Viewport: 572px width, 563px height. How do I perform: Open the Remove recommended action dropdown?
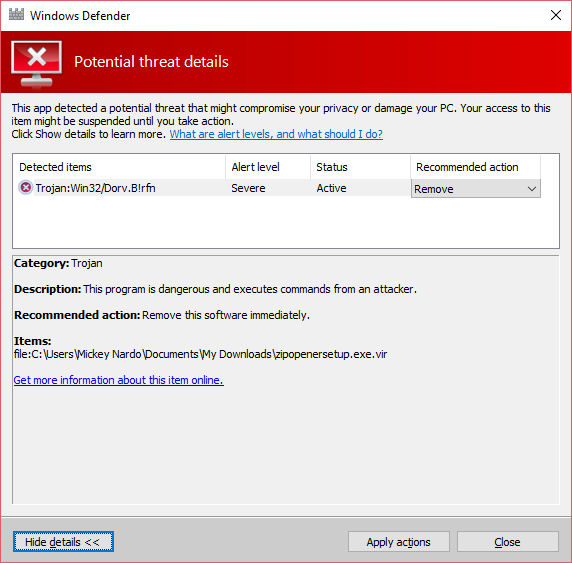point(475,189)
